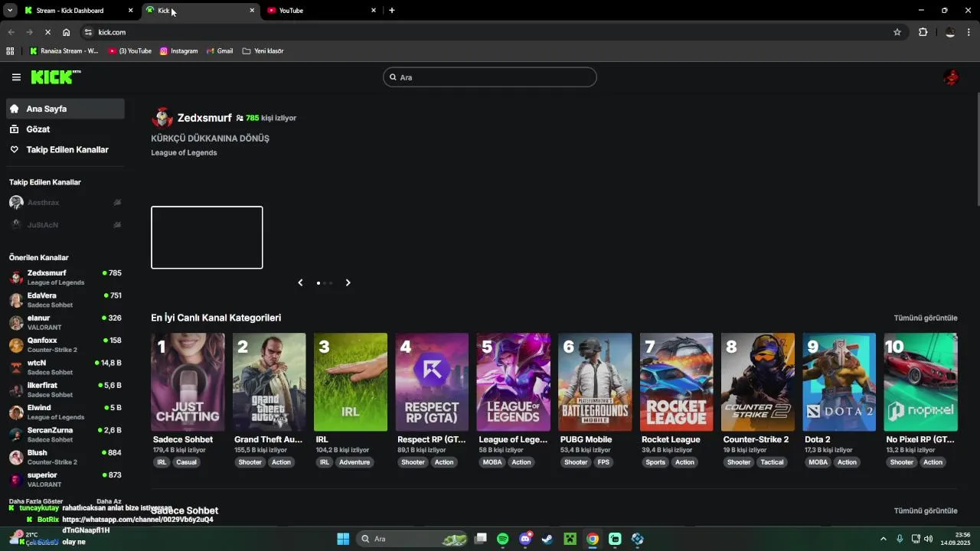
Task: Open Blush Counter-Strike 2 channel
Action: 65,457
